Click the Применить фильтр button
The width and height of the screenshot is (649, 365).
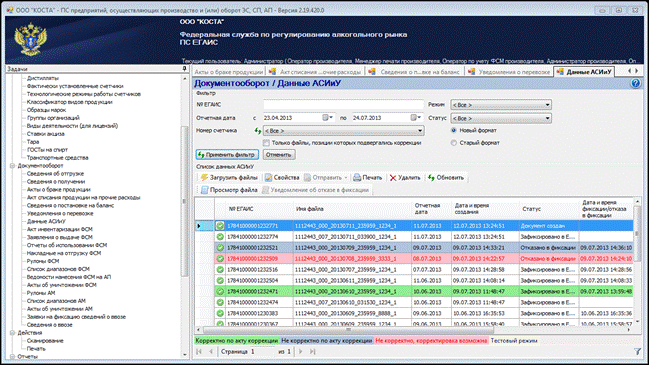(227, 155)
